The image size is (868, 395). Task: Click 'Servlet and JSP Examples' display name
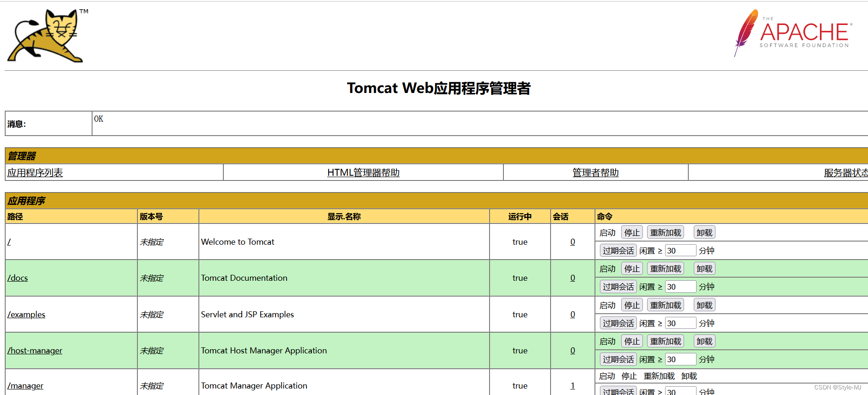pyautogui.click(x=247, y=315)
